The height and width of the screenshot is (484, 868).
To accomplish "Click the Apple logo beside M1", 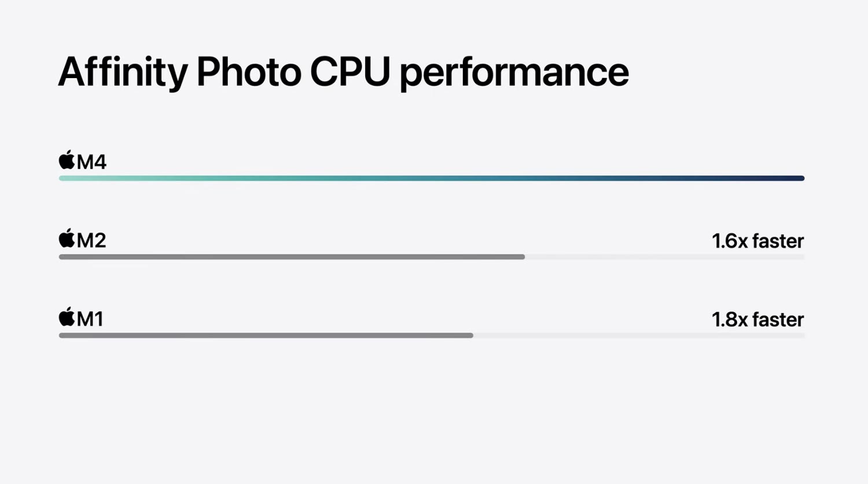I will (x=67, y=317).
